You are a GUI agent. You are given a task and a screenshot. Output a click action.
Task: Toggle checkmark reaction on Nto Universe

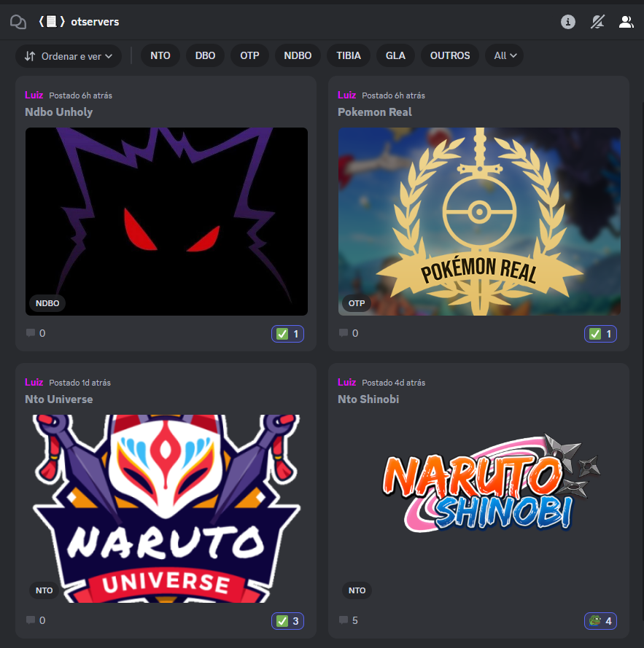(288, 621)
